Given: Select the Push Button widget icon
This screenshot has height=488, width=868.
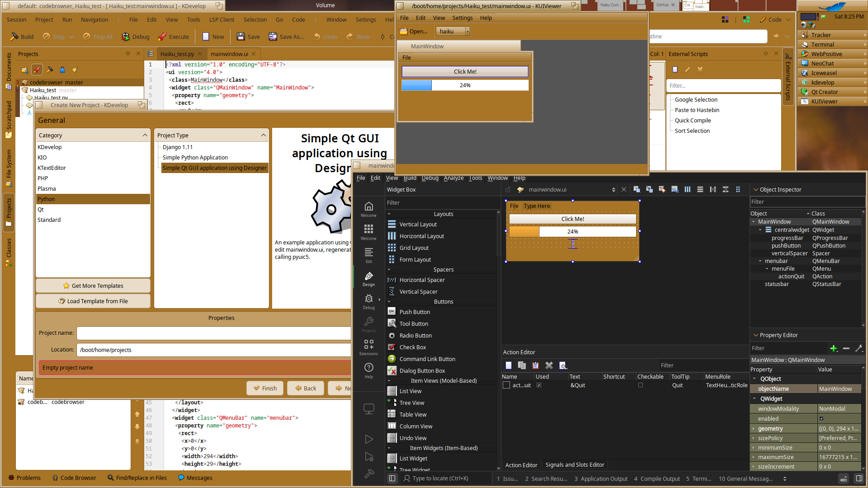Looking at the screenshot, I should pyautogui.click(x=392, y=312).
